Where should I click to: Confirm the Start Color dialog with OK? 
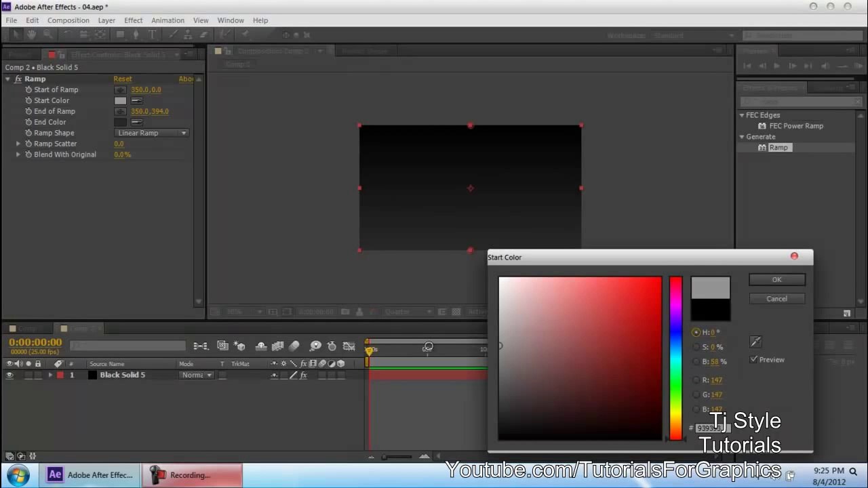776,280
